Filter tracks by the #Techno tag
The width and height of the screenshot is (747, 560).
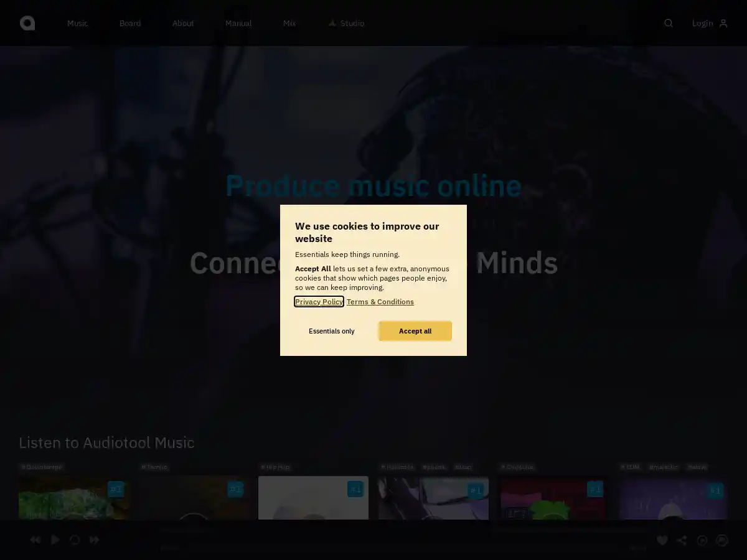click(154, 467)
